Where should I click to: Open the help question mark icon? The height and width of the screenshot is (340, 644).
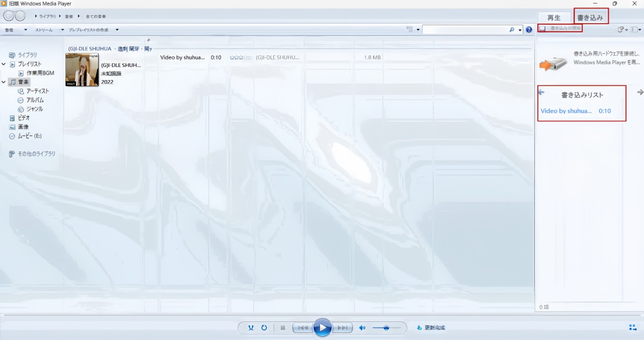[x=529, y=30]
